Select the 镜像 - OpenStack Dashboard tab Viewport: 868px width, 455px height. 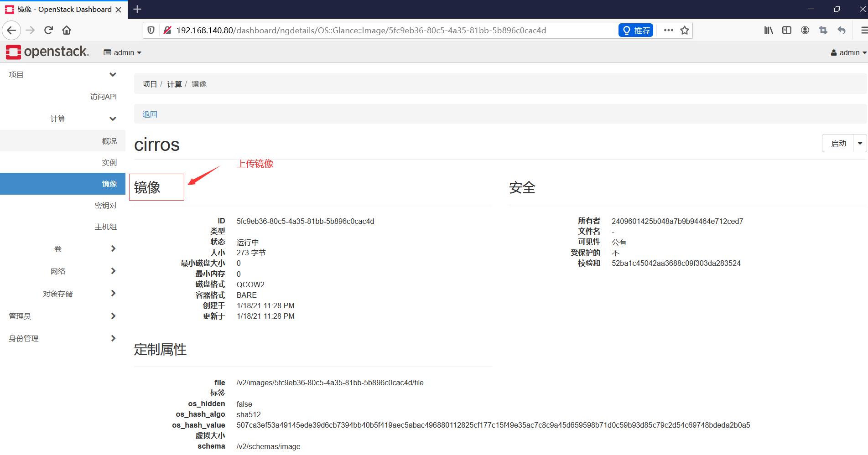[x=64, y=10]
